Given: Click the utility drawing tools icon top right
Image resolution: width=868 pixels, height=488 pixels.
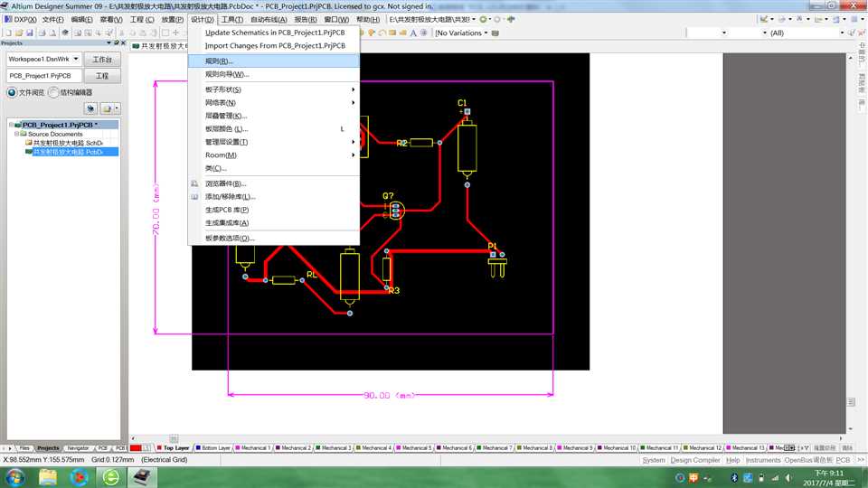Looking at the screenshot, I should tap(764, 19).
